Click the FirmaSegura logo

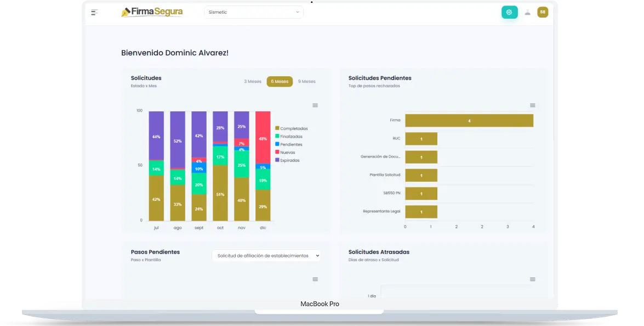coord(152,12)
